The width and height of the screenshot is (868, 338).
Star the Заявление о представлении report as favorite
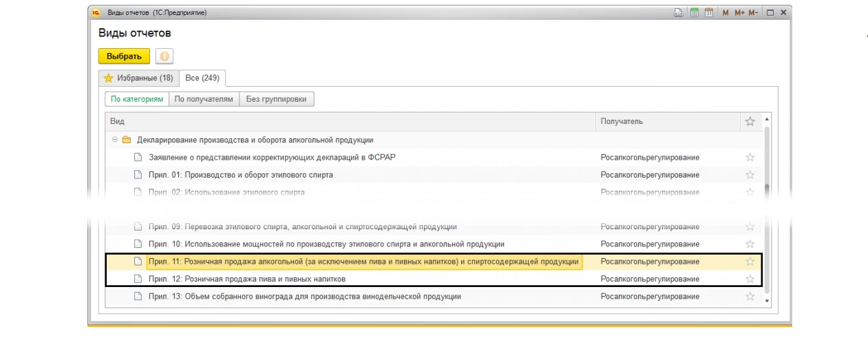(x=750, y=157)
